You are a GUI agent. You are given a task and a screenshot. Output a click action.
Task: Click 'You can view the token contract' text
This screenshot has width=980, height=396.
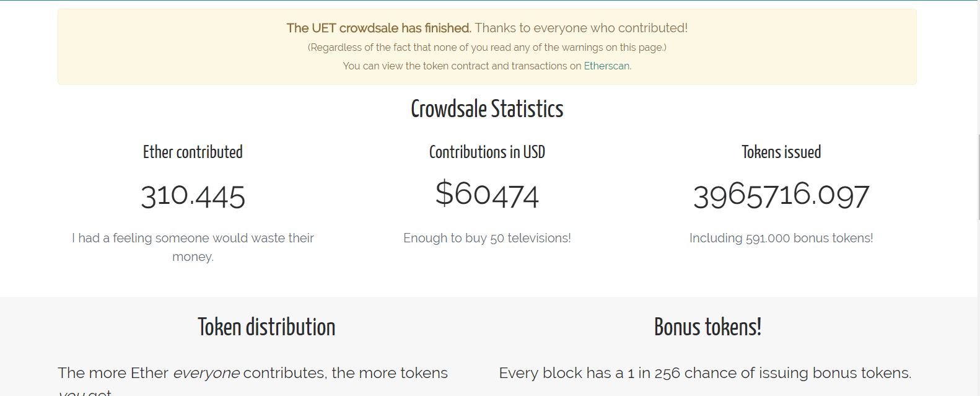pos(462,66)
